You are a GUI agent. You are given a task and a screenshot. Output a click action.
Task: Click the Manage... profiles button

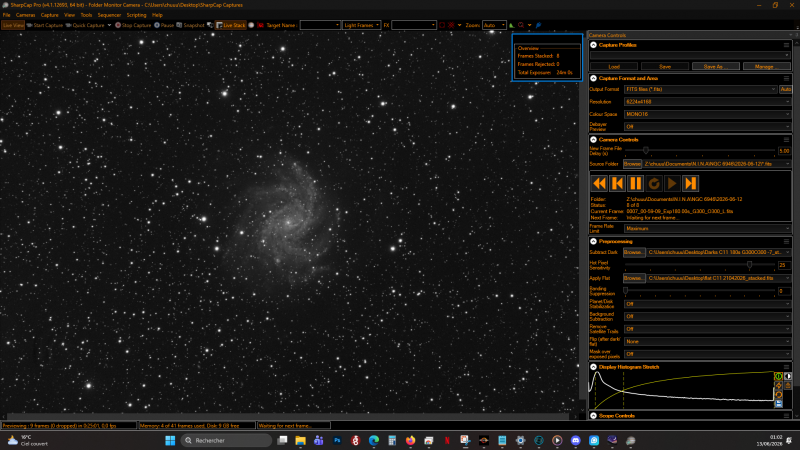(x=767, y=66)
